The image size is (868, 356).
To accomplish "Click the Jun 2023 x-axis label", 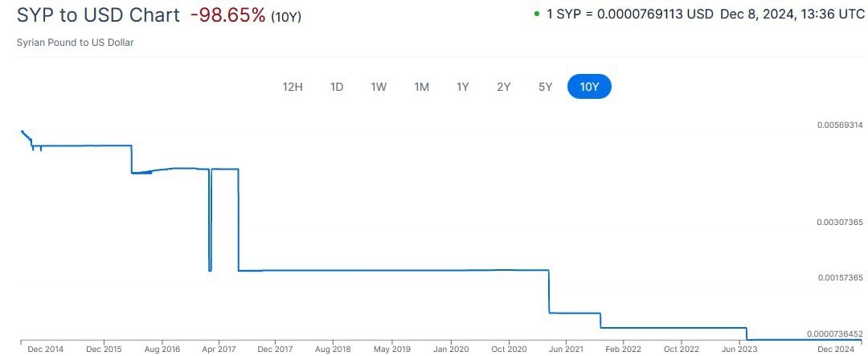I will [x=739, y=350].
